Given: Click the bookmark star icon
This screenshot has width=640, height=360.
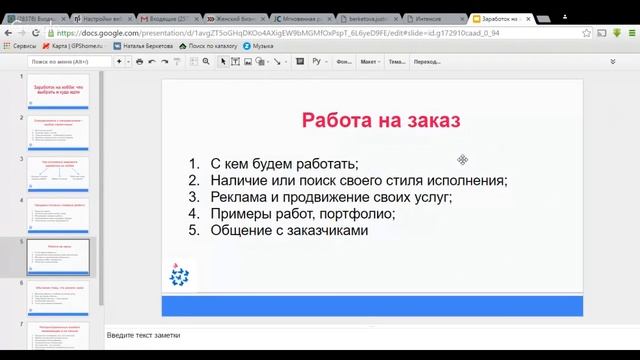Looking at the screenshot, I should (x=587, y=33).
